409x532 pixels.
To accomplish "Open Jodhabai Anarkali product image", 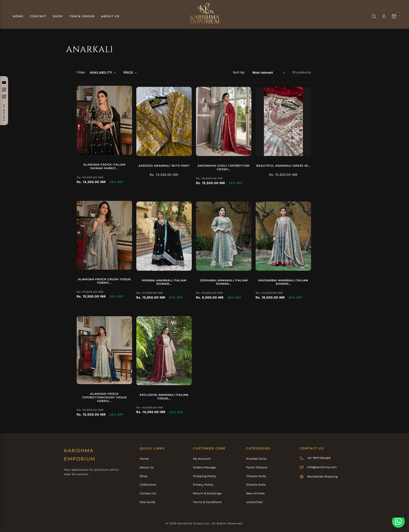I will (223, 236).
